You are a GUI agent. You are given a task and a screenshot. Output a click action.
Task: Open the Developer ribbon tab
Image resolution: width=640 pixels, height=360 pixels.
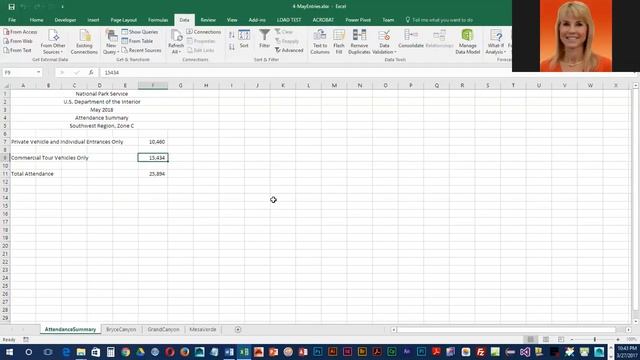65,20
